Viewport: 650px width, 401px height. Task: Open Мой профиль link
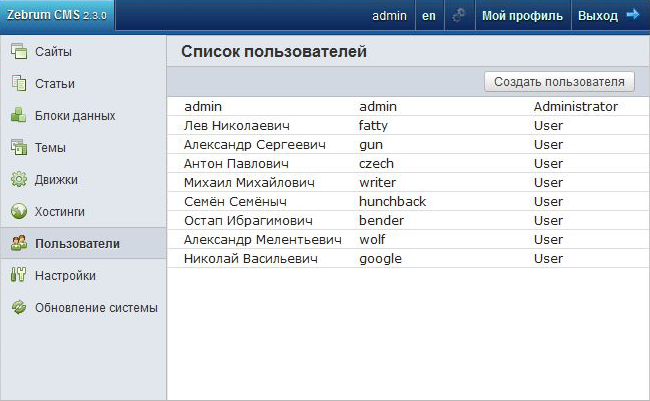pos(522,16)
